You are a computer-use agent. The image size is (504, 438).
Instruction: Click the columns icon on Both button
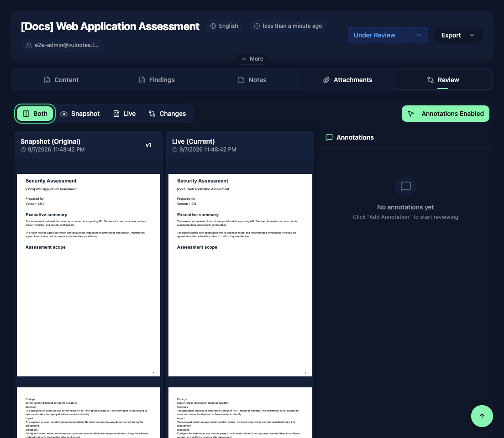coord(26,114)
